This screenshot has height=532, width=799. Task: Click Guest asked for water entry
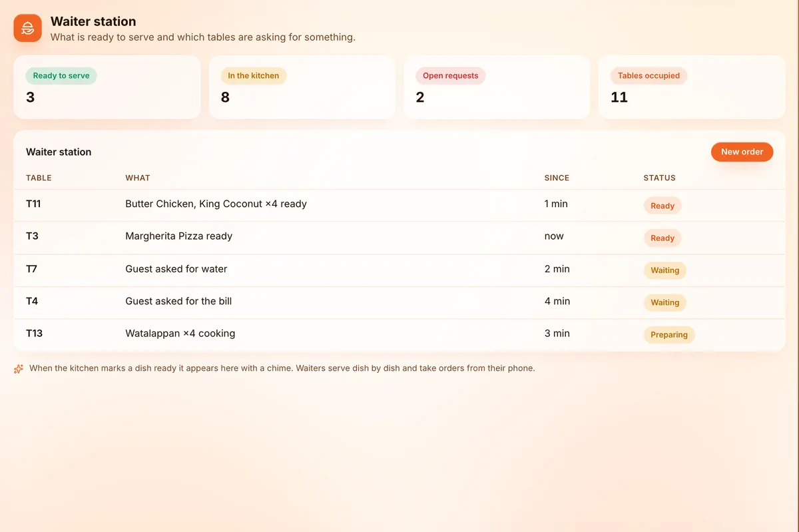point(176,269)
